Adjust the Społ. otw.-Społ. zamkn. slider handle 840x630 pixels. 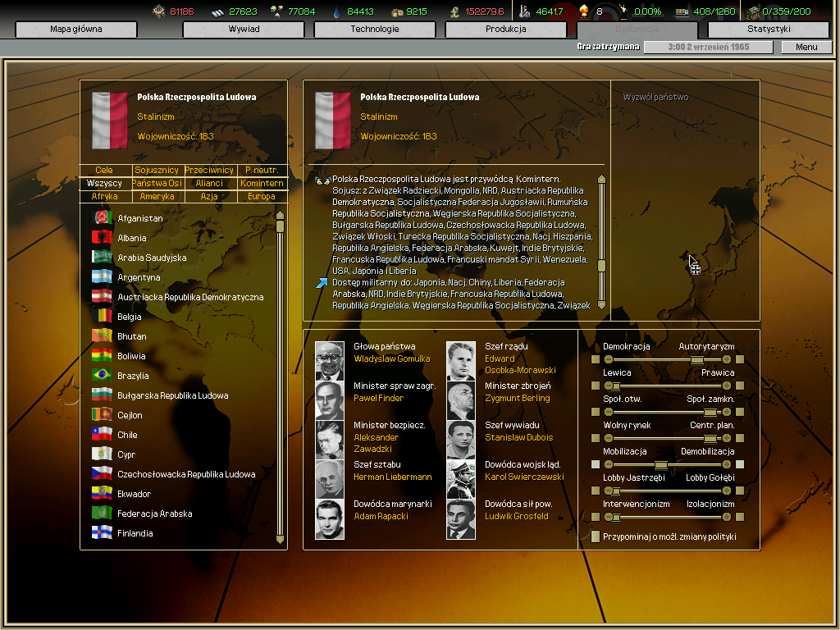[x=710, y=412]
